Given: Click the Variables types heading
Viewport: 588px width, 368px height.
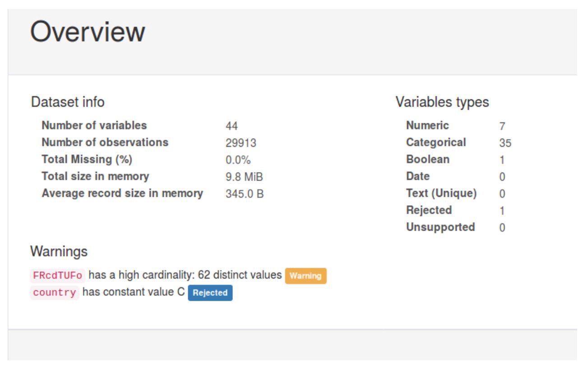Looking at the screenshot, I should [x=442, y=102].
